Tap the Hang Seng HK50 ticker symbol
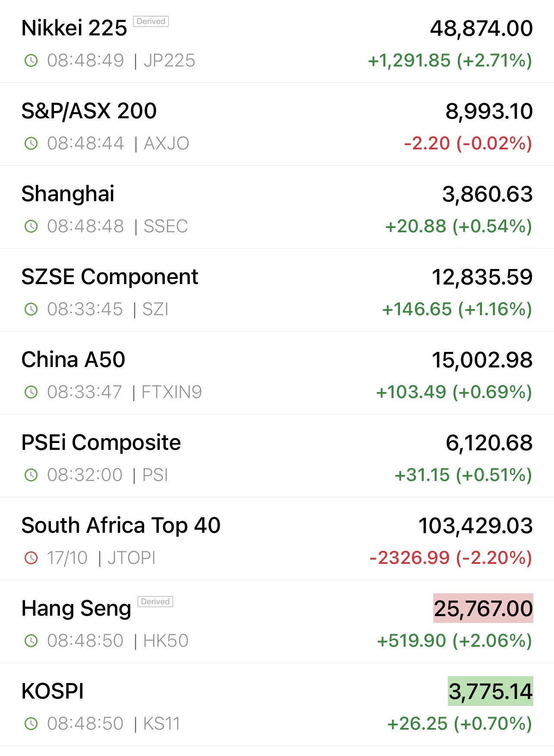This screenshot has width=554, height=756. [166, 641]
